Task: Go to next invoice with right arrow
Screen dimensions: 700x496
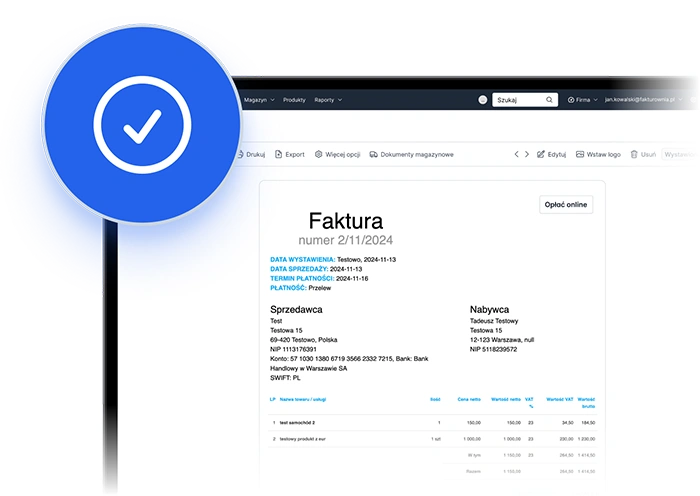Action: 527,155
